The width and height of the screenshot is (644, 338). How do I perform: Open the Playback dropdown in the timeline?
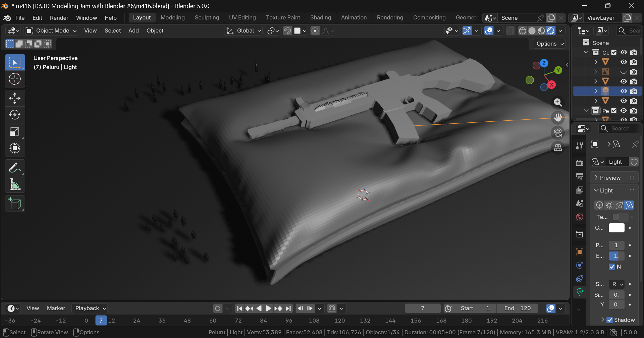point(90,308)
